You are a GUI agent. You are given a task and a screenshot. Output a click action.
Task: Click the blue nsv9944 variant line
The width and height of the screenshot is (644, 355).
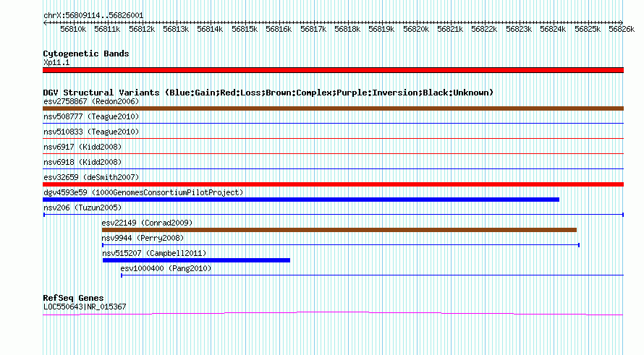pos(341,245)
